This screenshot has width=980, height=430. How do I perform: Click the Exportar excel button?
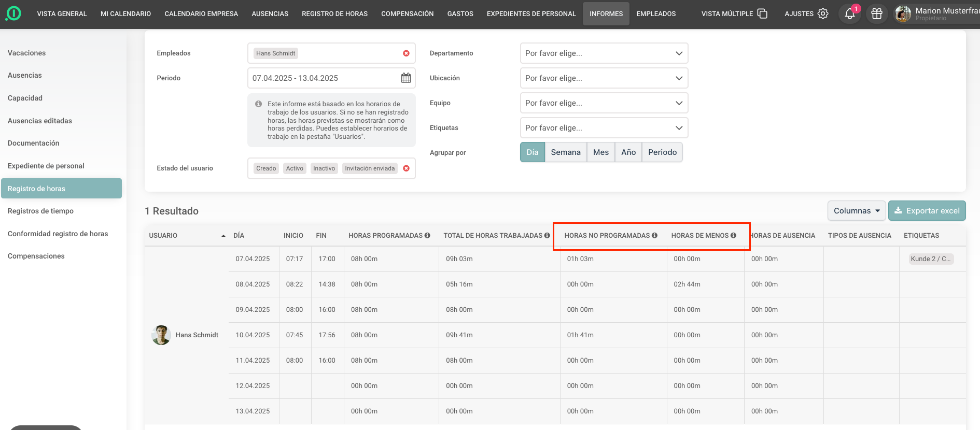pos(927,211)
